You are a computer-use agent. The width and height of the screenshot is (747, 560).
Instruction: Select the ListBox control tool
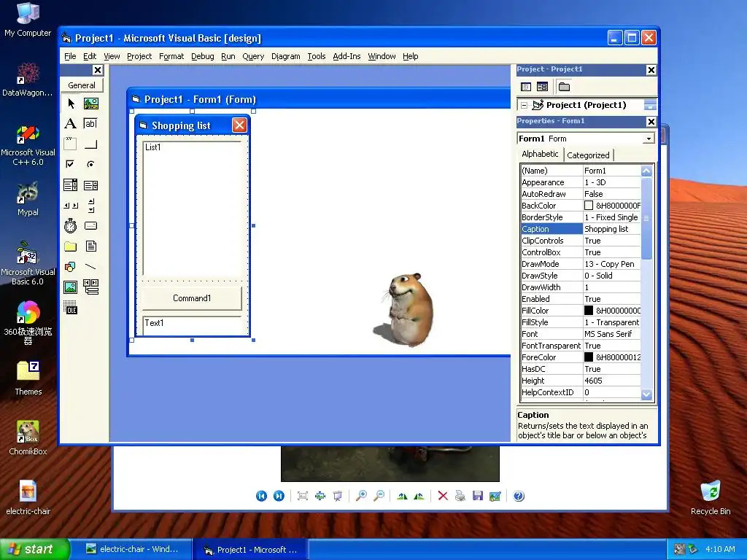(x=90, y=184)
